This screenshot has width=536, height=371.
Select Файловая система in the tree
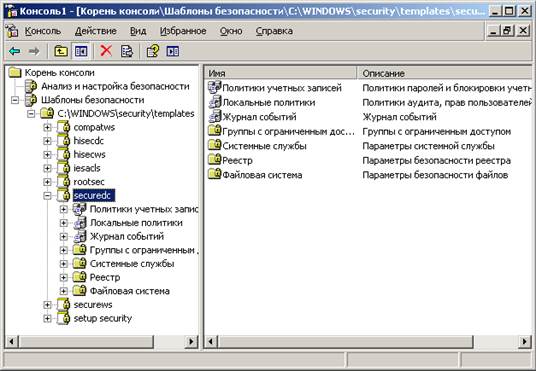[x=130, y=291]
